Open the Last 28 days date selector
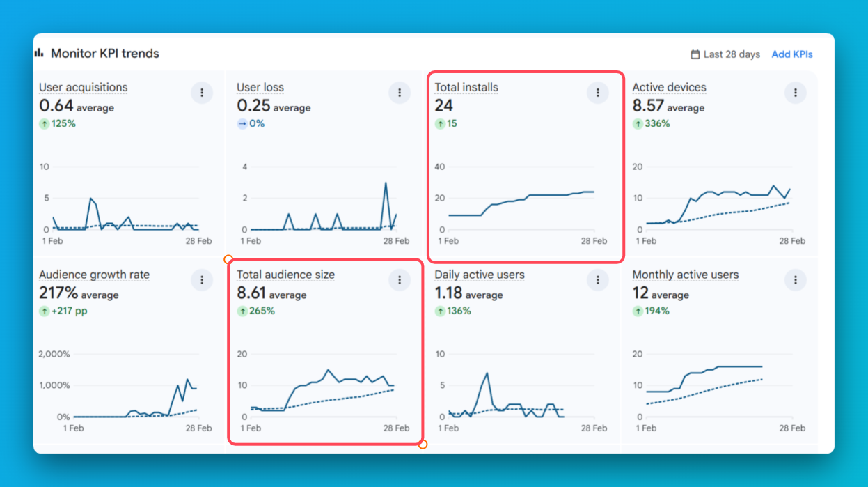Screen dimensions: 868x487 tap(732, 54)
